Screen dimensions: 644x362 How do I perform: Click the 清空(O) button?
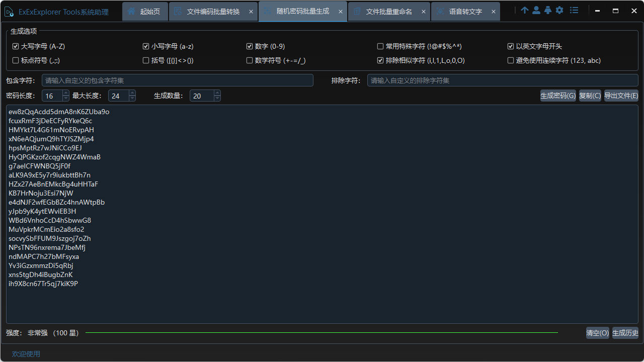(x=597, y=333)
